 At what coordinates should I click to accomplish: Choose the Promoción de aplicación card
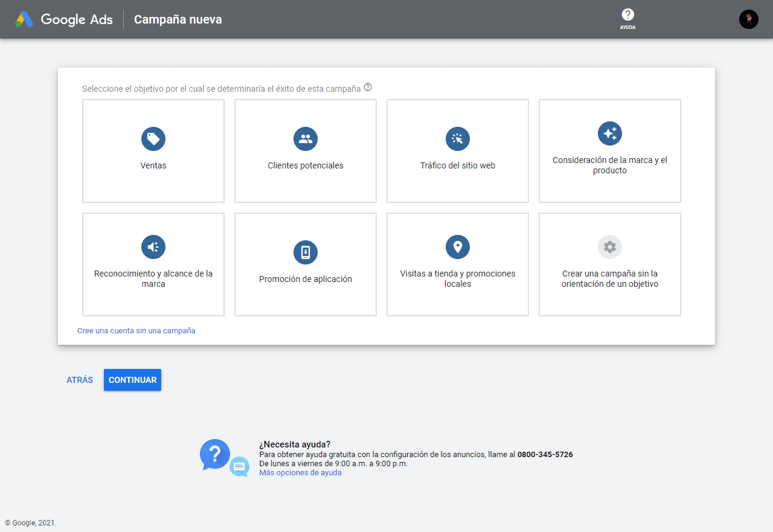click(305, 264)
